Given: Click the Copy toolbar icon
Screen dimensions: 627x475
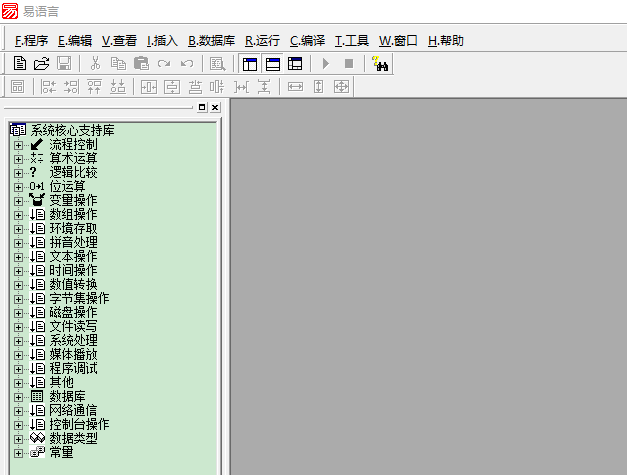Looking at the screenshot, I should click(x=118, y=64).
